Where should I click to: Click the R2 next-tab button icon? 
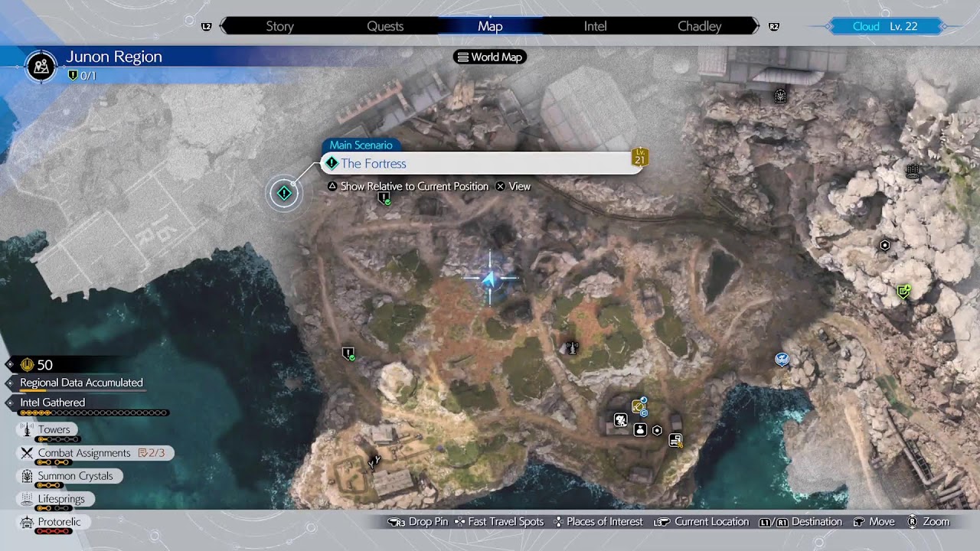coord(774,27)
